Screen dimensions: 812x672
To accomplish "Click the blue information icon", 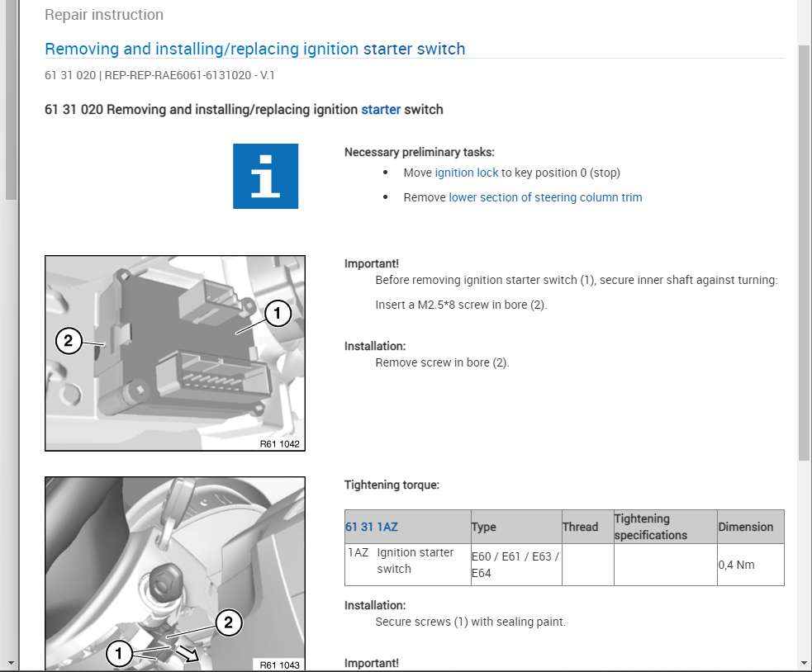I will coord(265,176).
